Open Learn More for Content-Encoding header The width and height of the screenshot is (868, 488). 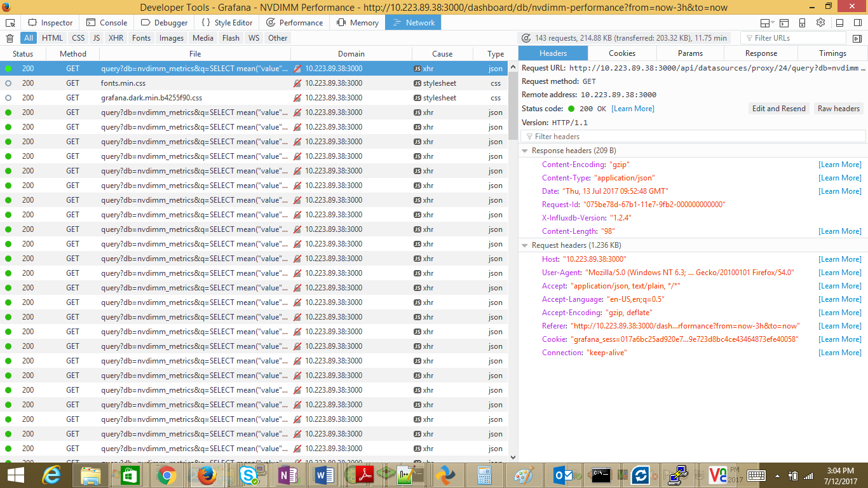[840, 165]
